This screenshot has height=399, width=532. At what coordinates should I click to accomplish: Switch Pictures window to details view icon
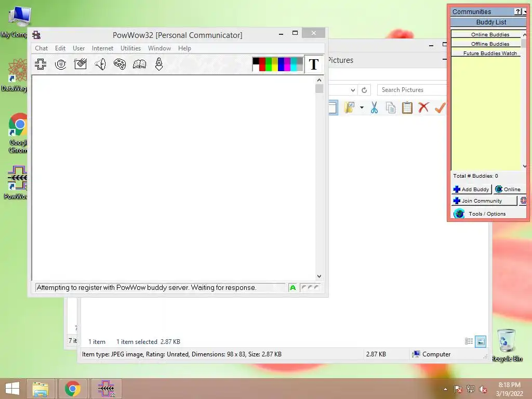tap(469, 341)
